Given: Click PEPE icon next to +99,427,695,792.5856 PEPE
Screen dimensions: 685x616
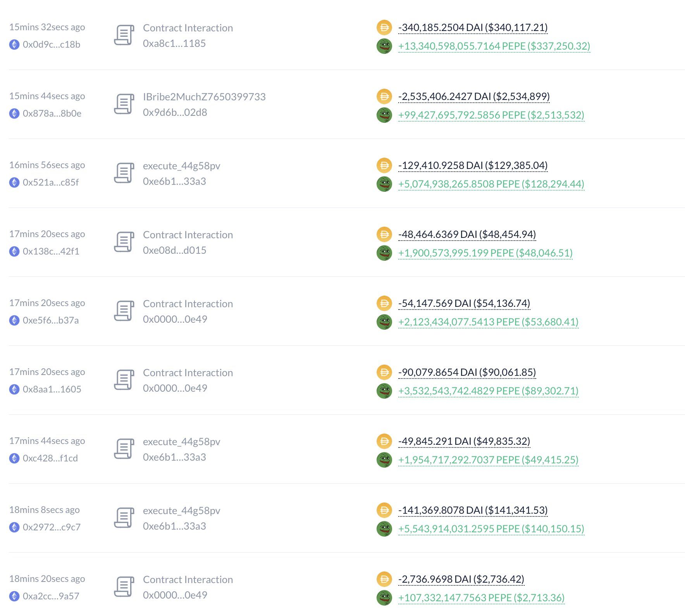Looking at the screenshot, I should (x=384, y=115).
